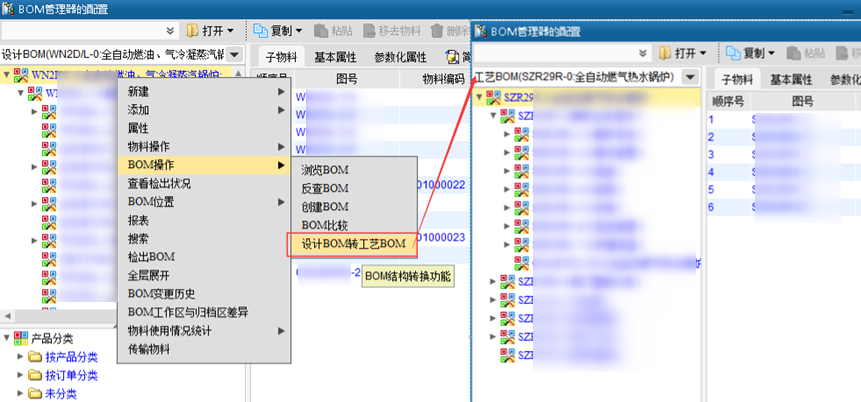Open the 工艺BOM combo box dropdown arrow
This screenshot has height=402, width=861.
690,77
